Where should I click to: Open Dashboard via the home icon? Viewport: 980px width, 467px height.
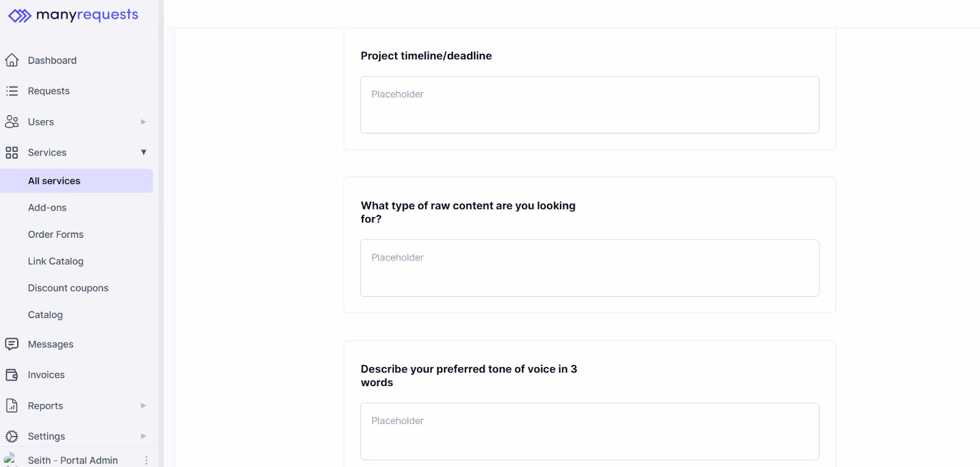[x=12, y=60]
